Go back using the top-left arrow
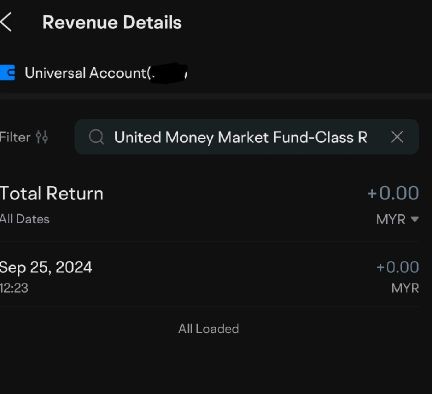 [x=6, y=22]
